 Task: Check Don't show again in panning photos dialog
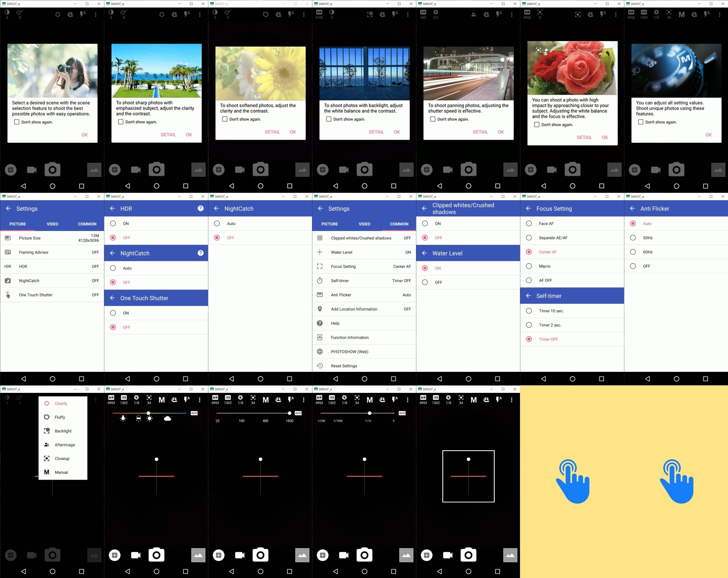[433, 119]
